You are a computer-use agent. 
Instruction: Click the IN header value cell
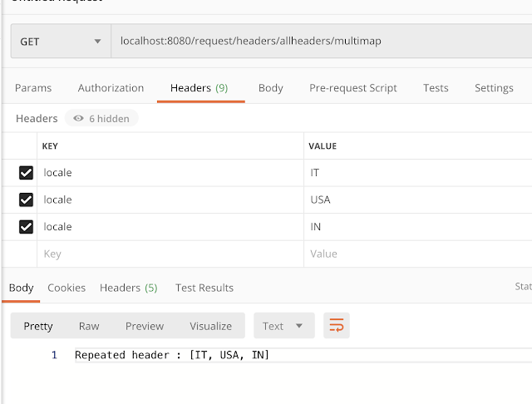(417, 227)
